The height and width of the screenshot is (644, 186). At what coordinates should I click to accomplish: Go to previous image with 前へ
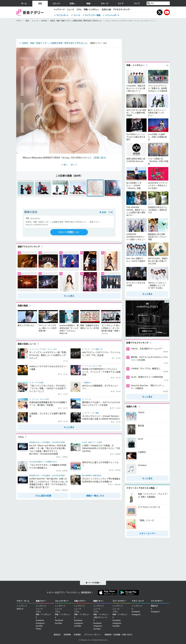[64, 165]
